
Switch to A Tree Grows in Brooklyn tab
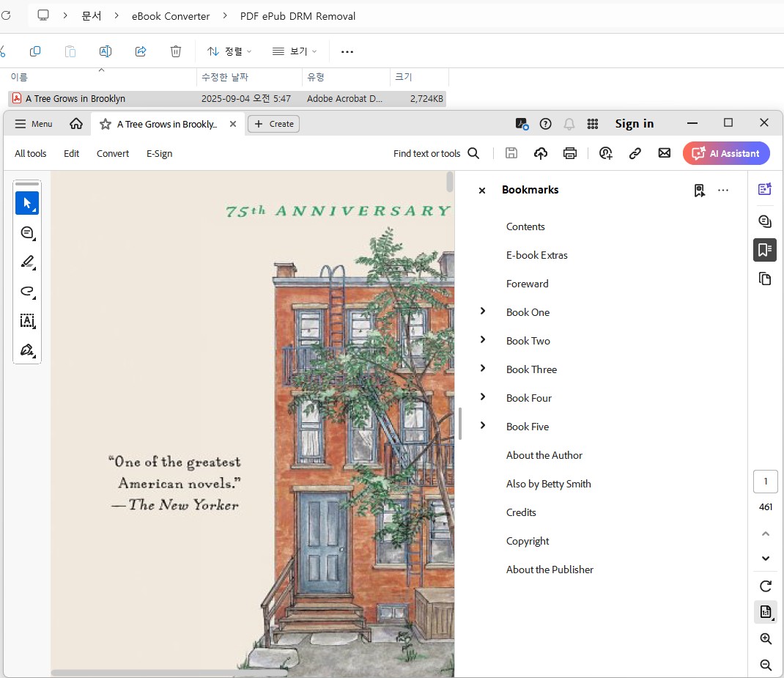pos(166,124)
